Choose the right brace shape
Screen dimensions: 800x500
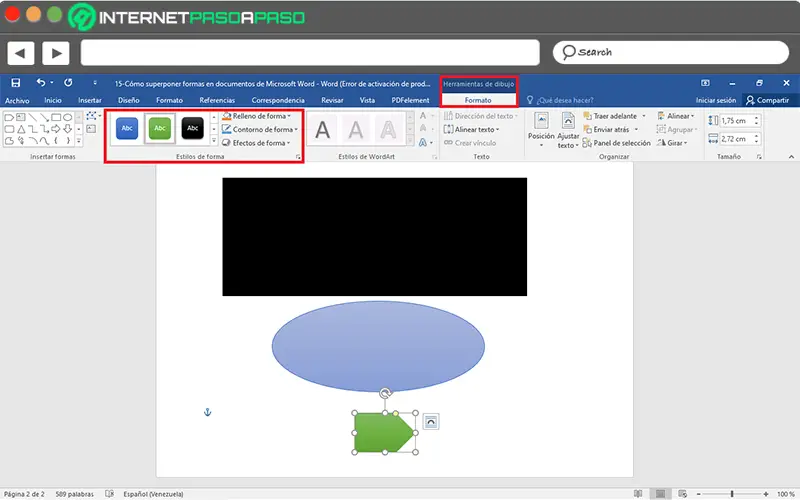point(67,140)
